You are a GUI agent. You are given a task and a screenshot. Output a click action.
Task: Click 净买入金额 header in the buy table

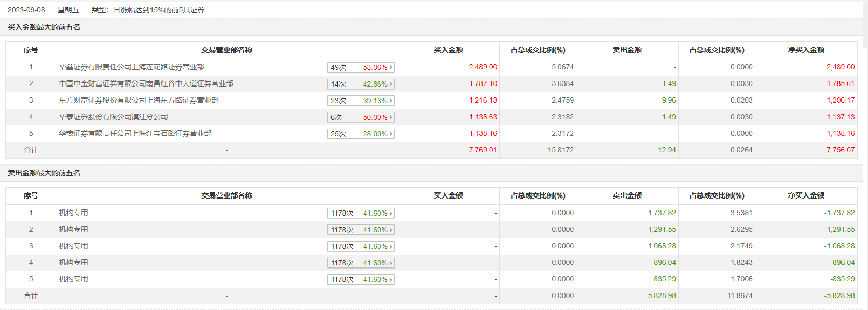pos(806,50)
